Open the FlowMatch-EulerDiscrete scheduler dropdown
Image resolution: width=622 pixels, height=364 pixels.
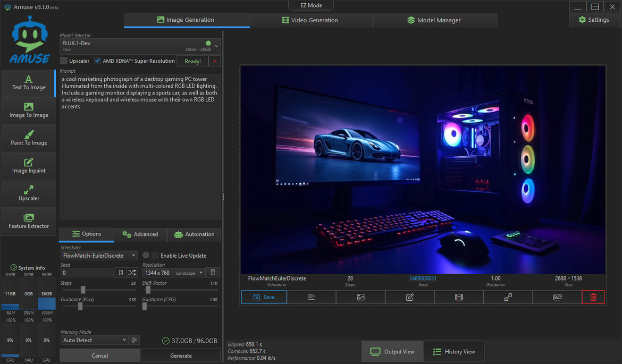[x=99, y=256]
